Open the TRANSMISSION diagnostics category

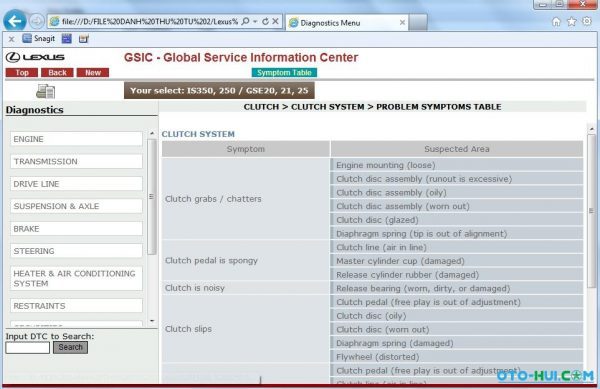(x=77, y=161)
